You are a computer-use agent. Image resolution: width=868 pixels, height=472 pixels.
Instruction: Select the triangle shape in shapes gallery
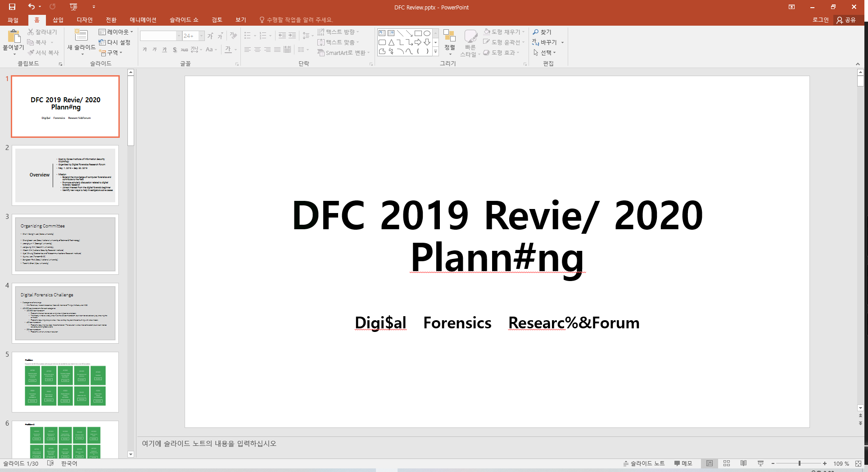click(x=391, y=42)
